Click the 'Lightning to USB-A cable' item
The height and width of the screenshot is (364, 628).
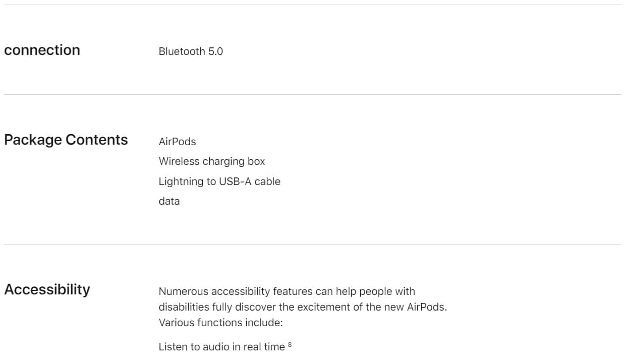pos(219,181)
